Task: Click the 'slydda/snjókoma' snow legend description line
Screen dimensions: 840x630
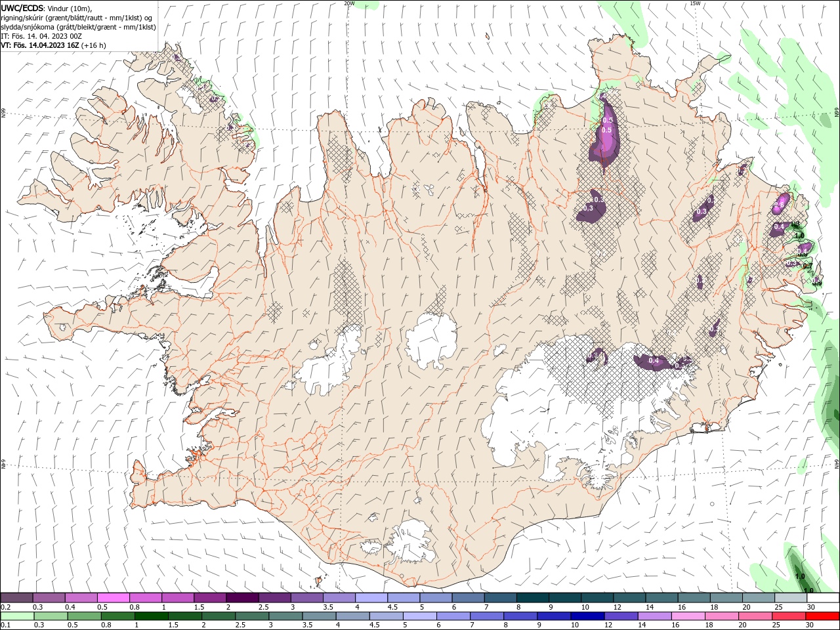Action: 78,27
